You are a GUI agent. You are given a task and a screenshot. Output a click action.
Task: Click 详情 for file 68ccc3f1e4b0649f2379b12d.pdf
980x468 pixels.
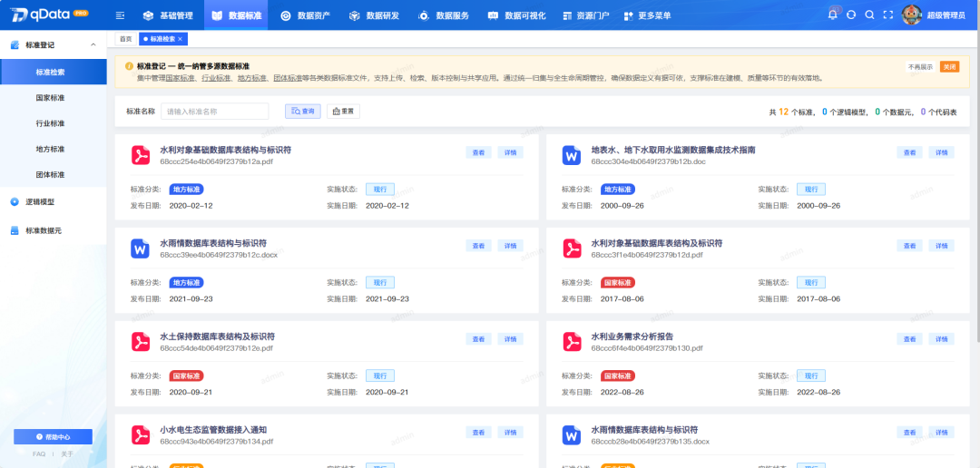coord(942,246)
